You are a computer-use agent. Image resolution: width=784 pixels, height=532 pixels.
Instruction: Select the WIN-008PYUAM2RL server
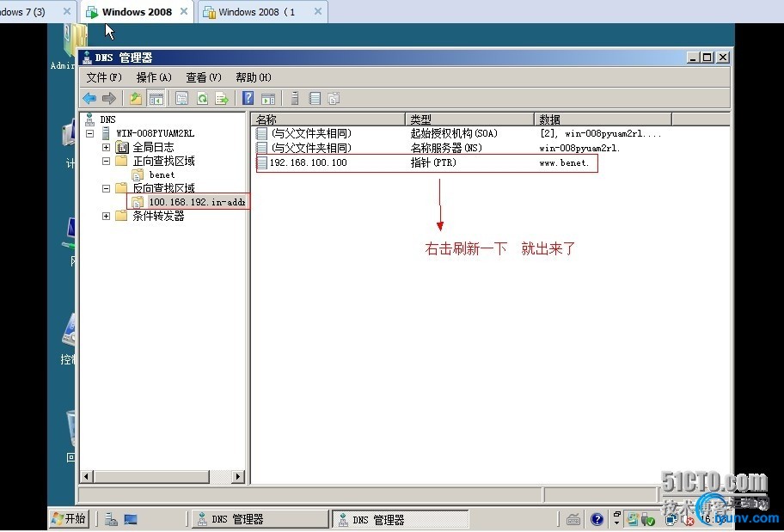[155, 133]
